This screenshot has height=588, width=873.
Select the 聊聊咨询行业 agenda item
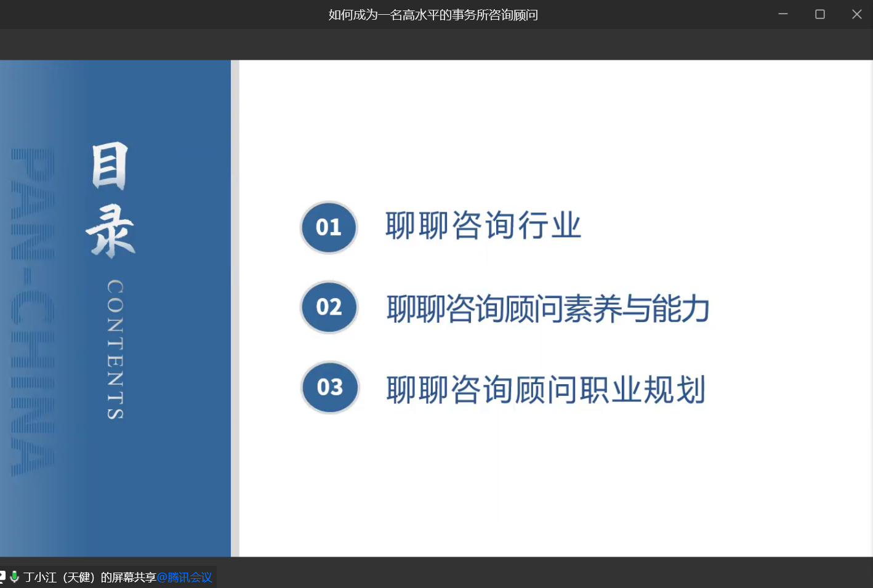coord(483,225)
